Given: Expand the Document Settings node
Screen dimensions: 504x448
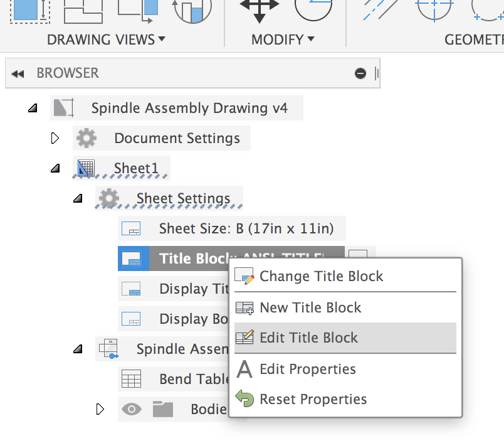Looking at the screenshot, I should pos(55,138).
